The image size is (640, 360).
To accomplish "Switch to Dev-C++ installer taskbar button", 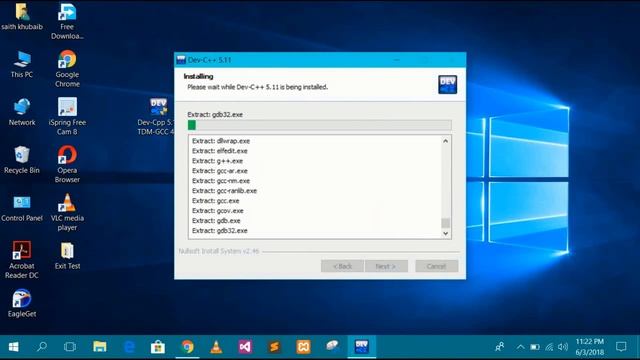I will pos(362,347).
